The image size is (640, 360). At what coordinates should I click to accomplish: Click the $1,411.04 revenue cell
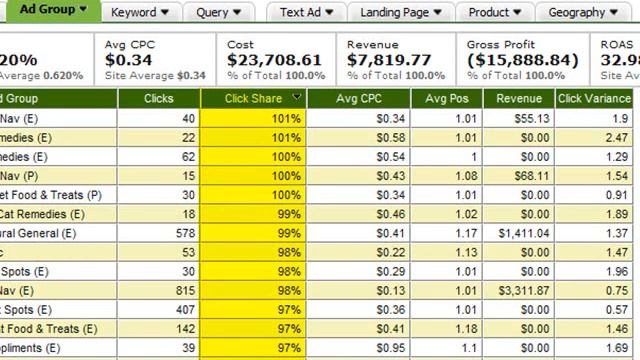[x=519, y=233]
